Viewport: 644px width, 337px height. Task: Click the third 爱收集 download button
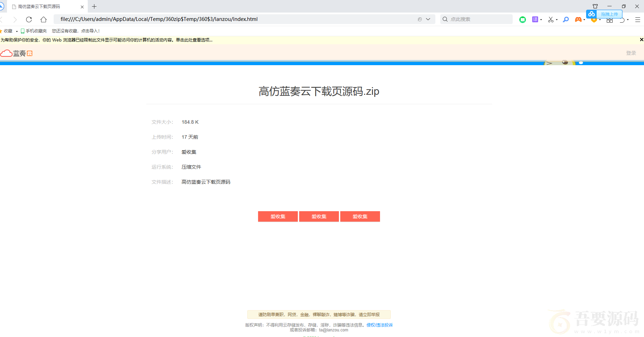point(360,216)
